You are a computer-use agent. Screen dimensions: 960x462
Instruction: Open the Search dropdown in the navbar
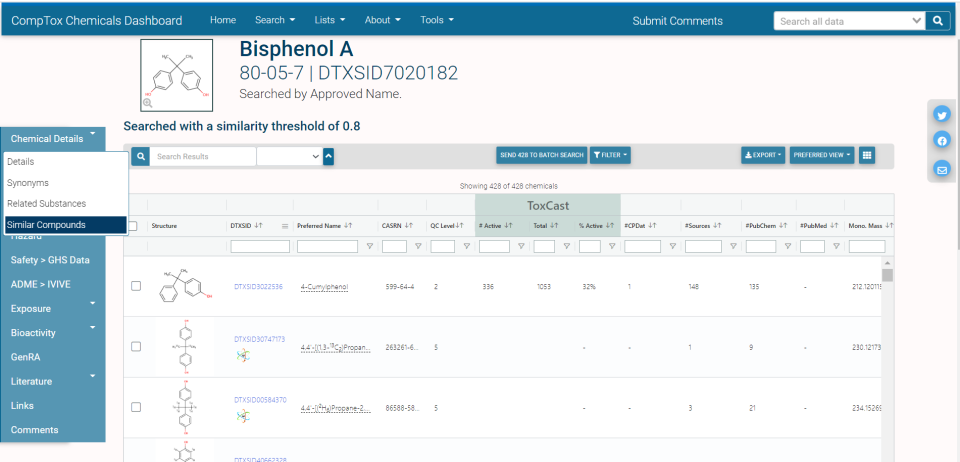[276, 20]
